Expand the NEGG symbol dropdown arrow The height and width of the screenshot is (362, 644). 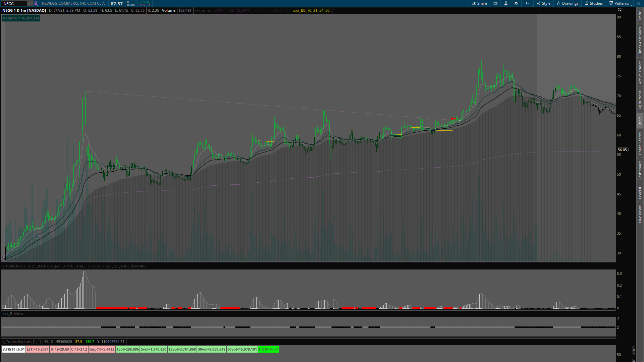coord(30,3)
